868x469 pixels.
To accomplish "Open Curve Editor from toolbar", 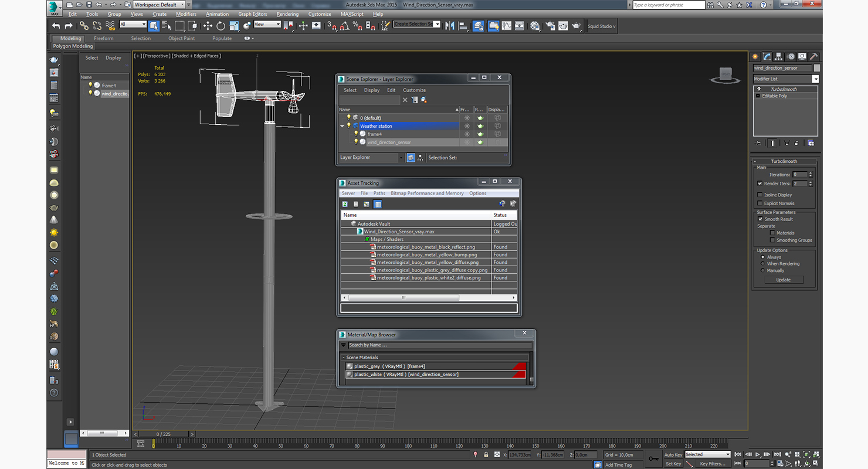I will click(x=506, y=26).
